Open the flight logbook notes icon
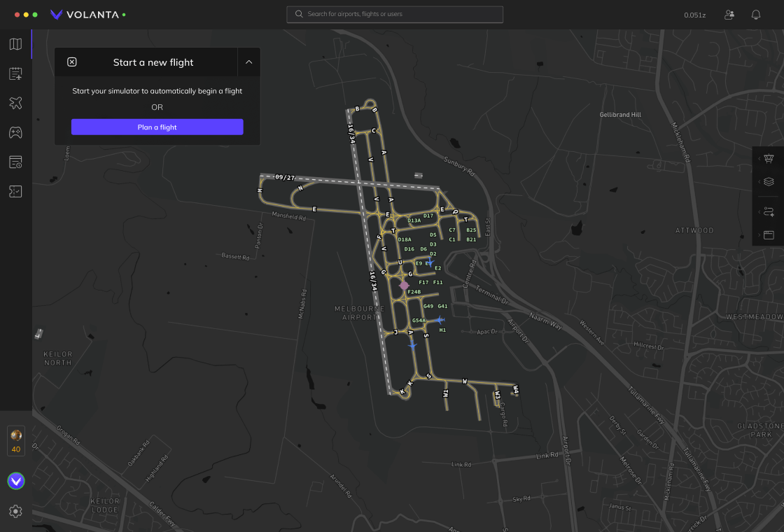The height and width of the screenshot is (532, 784). [15, 73]
